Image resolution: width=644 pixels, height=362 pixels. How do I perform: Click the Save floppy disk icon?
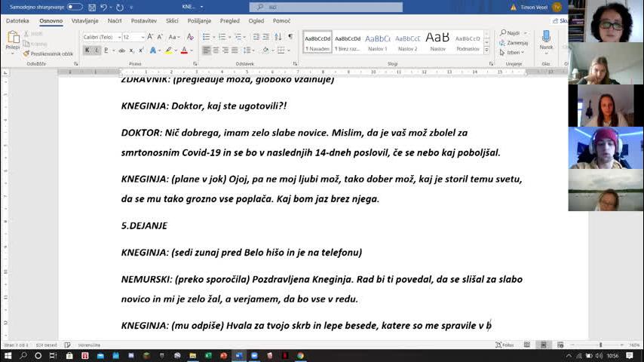coord(92,7)
